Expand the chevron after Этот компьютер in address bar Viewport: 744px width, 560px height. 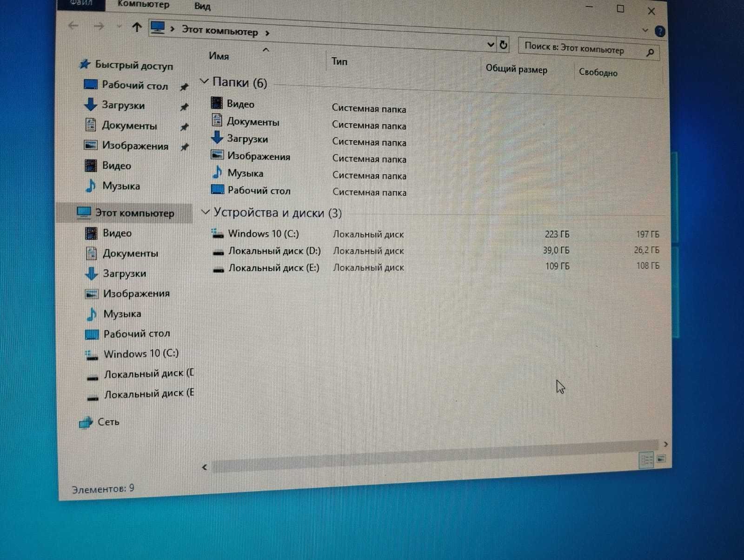(x=267, y=33)
